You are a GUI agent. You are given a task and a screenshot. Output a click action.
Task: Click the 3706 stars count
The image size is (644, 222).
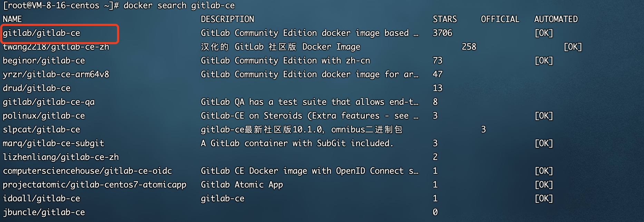(x=442, y=33)
